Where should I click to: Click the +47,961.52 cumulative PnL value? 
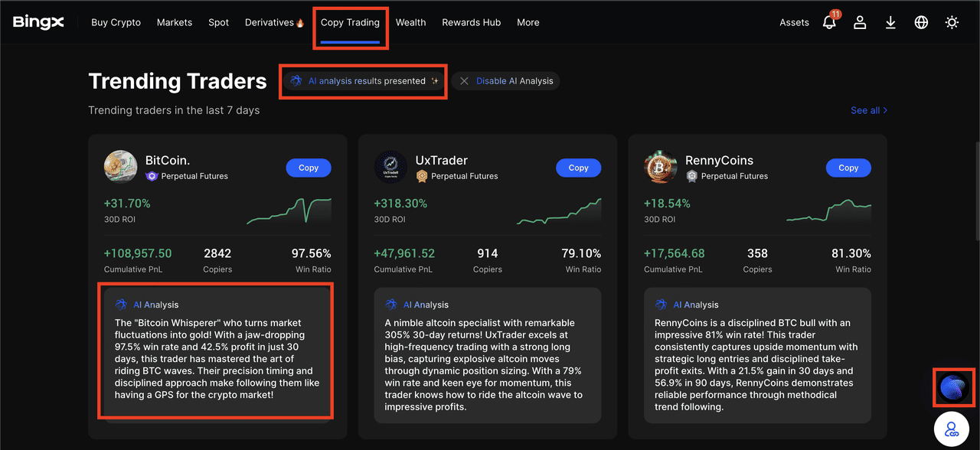[404, 253]
